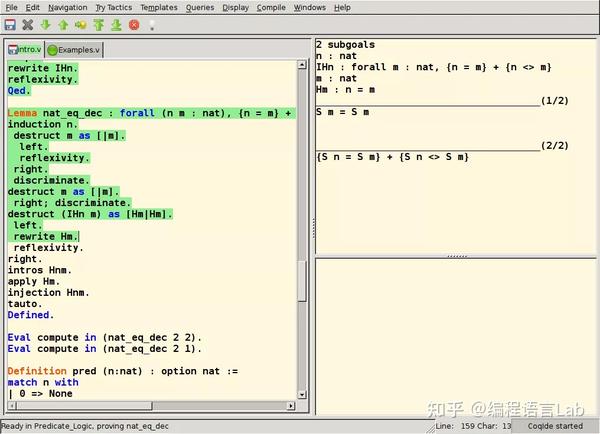Click the horizontal scrollbar left arrow
This screenshot has height=434, width=600.
coord(12,406)
